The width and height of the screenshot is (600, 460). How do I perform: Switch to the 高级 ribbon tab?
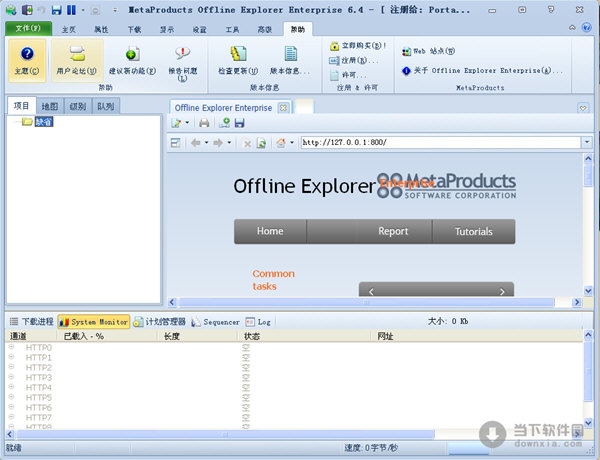(265, 29)
